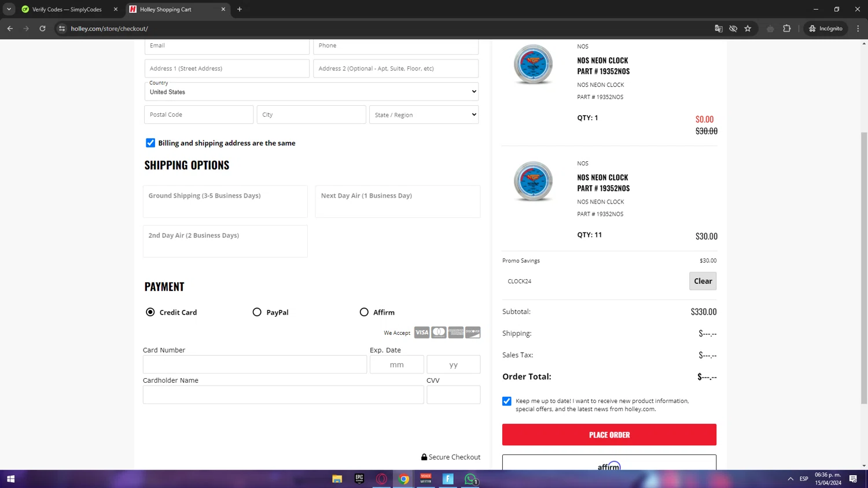Clear the CLOCK24 promo code

pyautogui.click(x=703, y=281)
